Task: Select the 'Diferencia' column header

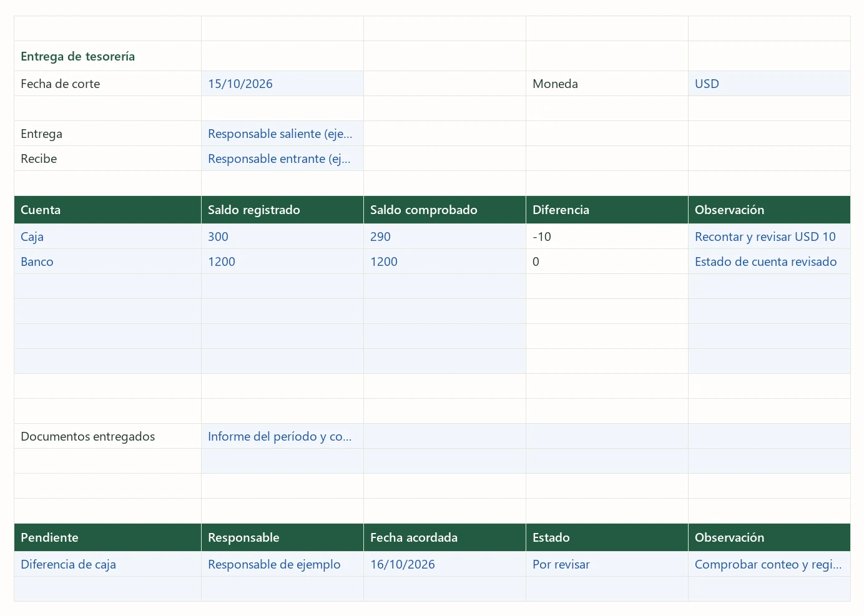Action: 607,210
